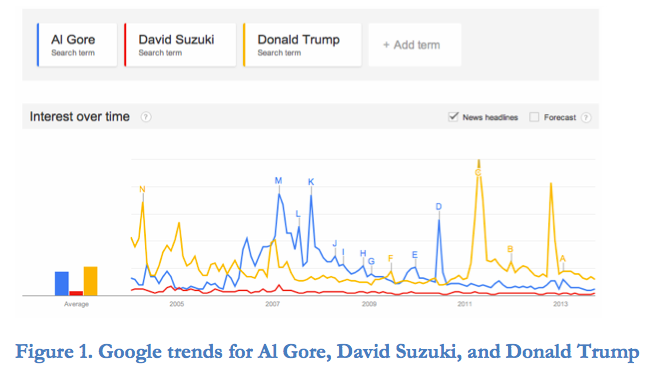Enable the Forecast checkbox
This screenshot has height=369, width=649.
[x=534, y=117]
